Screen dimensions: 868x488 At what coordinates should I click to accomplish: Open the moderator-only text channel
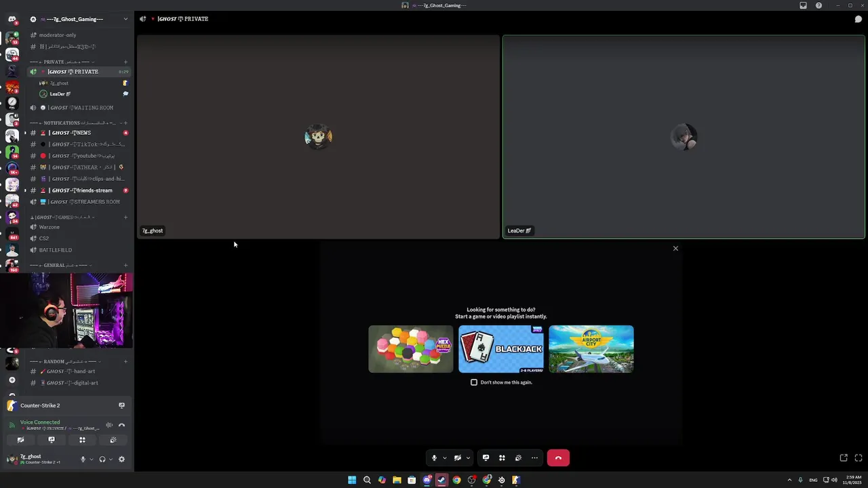79,35
